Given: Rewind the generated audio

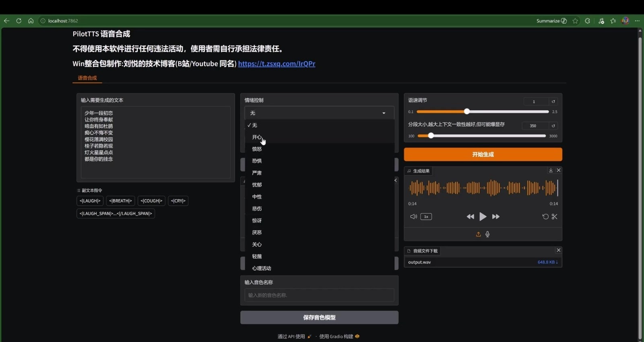Looking at the screenshot, I should pyautogui.click(x=470, y=216).
